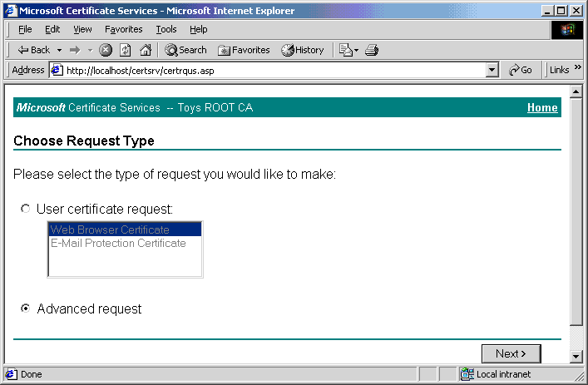This screenshot has width=588, height=385.
Task: Stop page loading with the Stop icon
Action: (106, 50)
